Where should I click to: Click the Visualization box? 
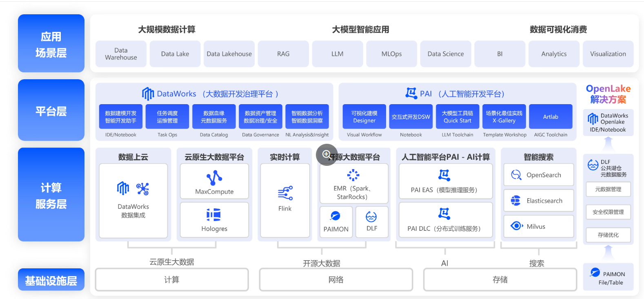pos(608,54)
